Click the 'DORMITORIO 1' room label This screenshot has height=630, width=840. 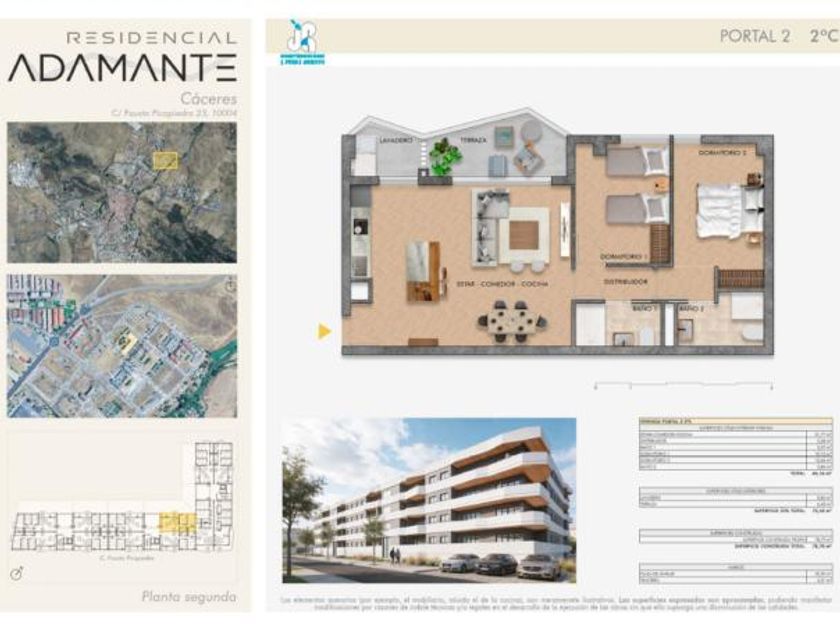(x=624, y=257)
